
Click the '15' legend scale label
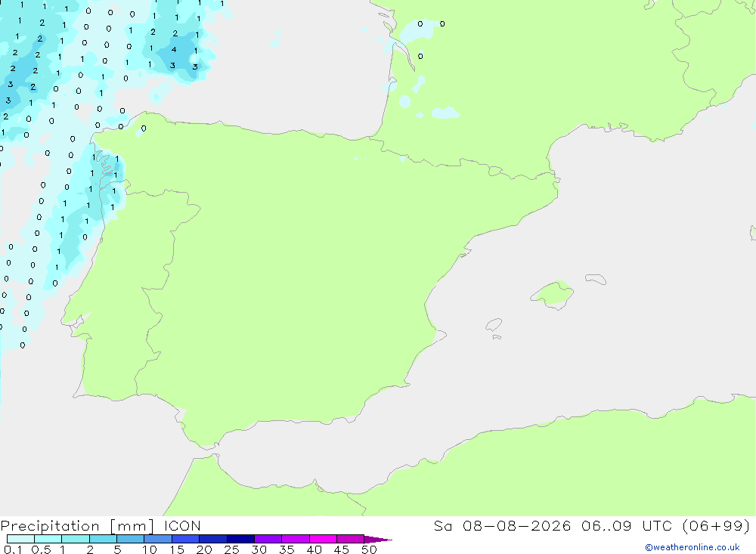pos(177,549)
